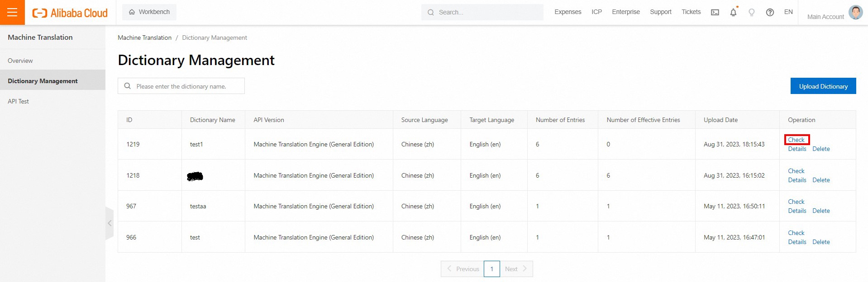Image resolution: width=868 pixels, height=282 pixels.
Task: Go to Overview in the sidebar
Action: click(x=20, y=61)
